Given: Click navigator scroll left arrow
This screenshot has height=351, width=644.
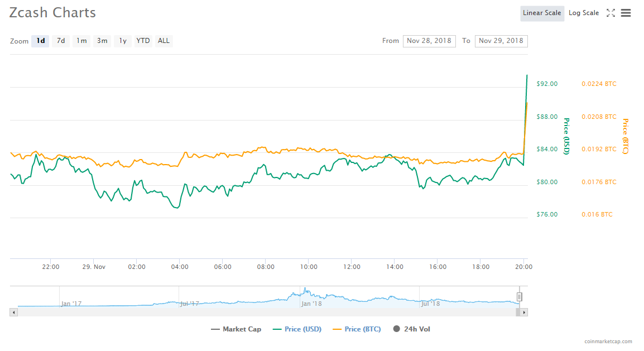Looking at the screenshot, I should tap(14, 312).
